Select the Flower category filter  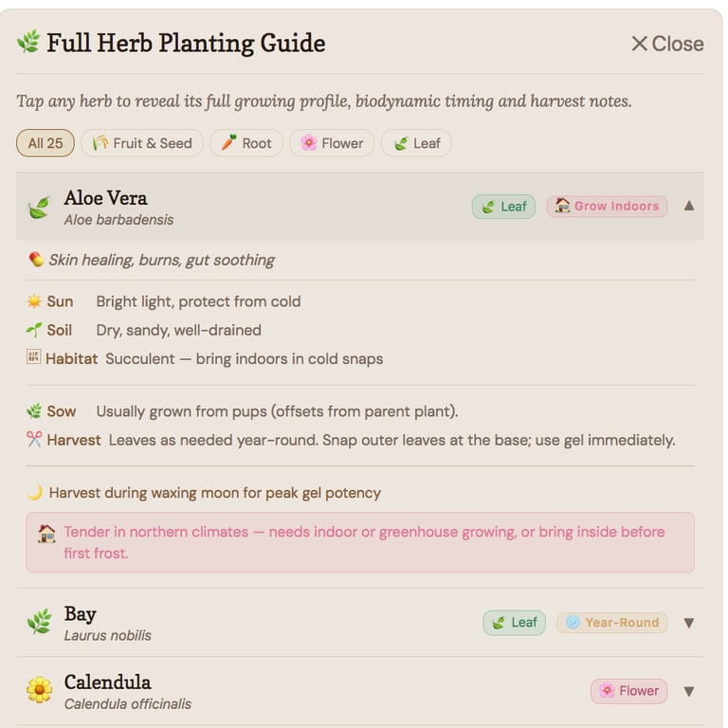pyautogui.click(x=332, y=143)
